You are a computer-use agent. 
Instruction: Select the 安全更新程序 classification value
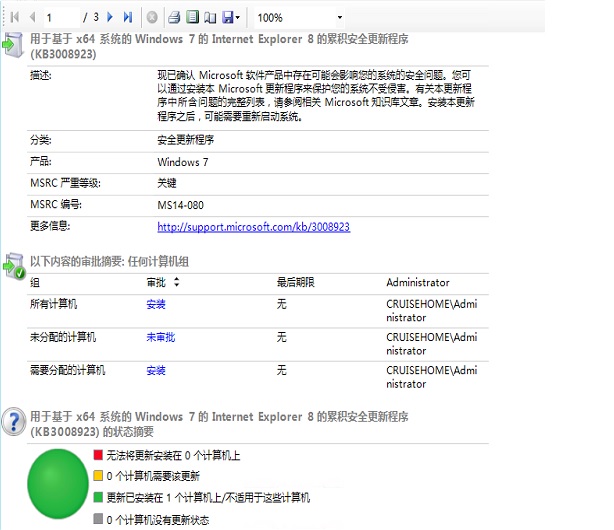click(x=186, y=140)
